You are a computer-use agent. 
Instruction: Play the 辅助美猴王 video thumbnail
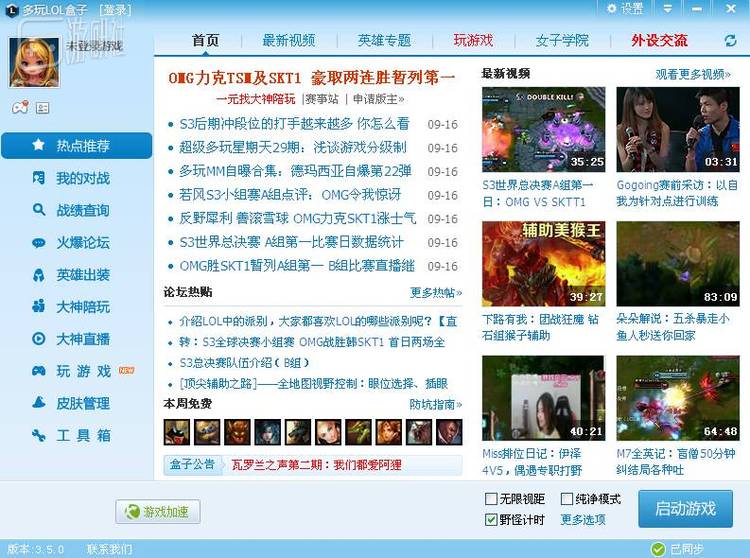pos(543,264)
